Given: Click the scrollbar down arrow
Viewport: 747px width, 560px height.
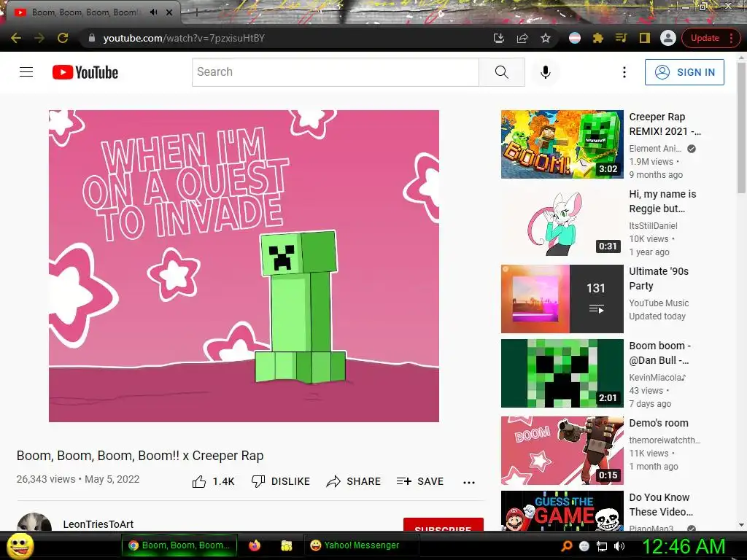Looking at the screenshot, I should pos(741,525).
